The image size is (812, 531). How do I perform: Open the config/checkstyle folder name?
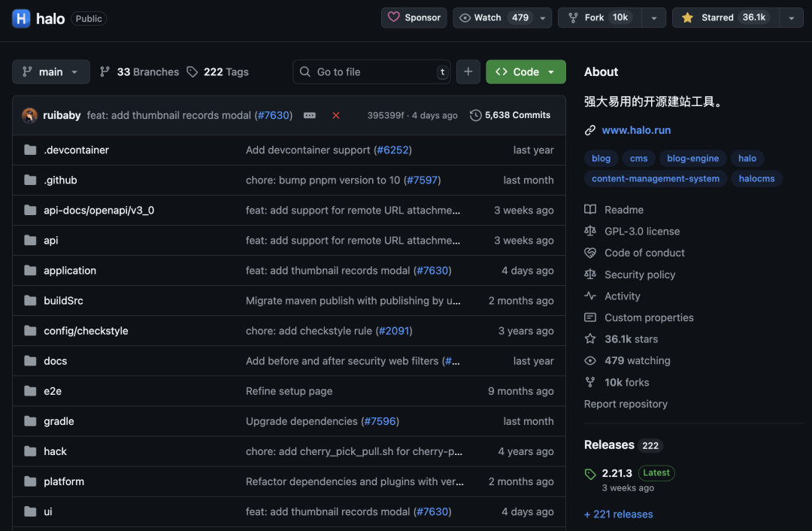pos(86,330)
